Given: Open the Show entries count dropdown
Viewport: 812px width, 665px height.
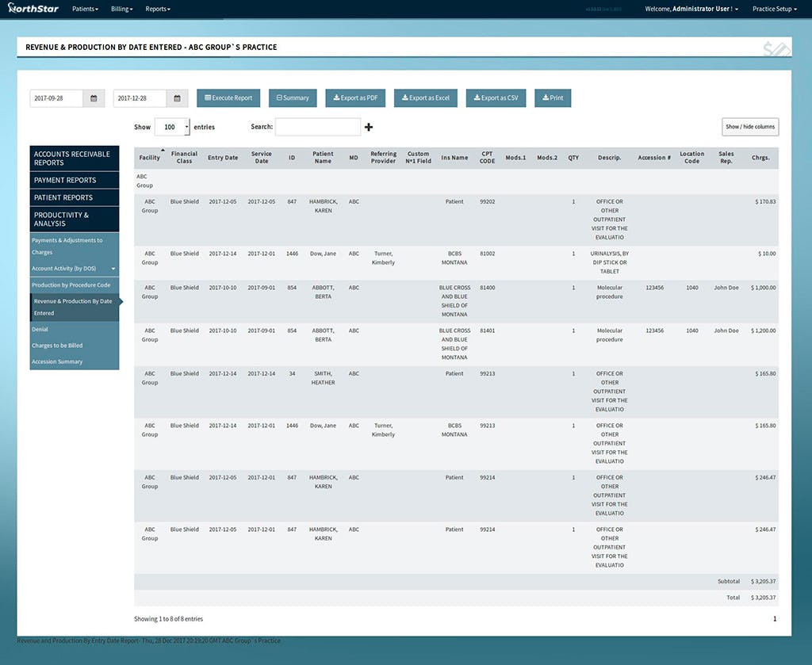Looking at the screenshot, I should 170,126.
